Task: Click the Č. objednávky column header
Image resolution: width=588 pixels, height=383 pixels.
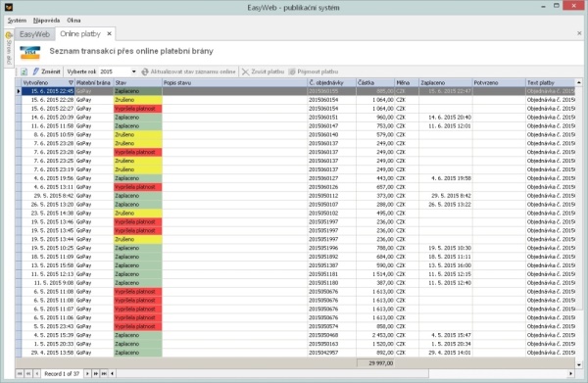Action: click(332, 82)
